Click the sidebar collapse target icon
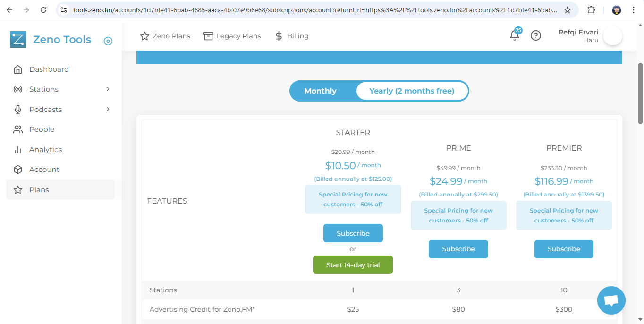 tap(108, 41)
